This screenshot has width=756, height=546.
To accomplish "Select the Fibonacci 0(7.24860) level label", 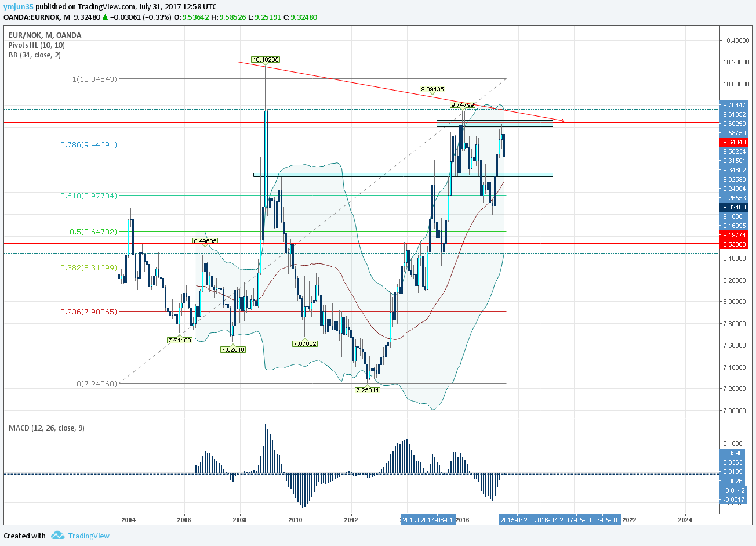I will [97, 384].
